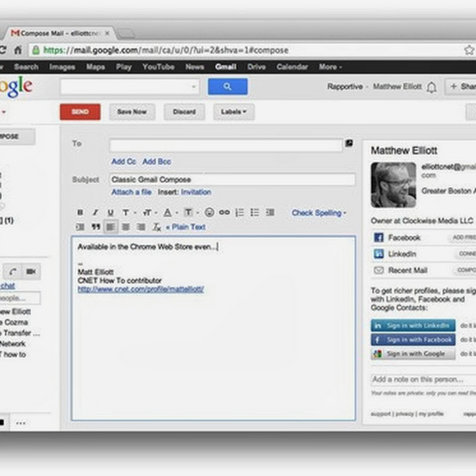Viewport: 476px width, 476px height.
Task: Open Drive in the Google bar
Action: coord(256,67)
